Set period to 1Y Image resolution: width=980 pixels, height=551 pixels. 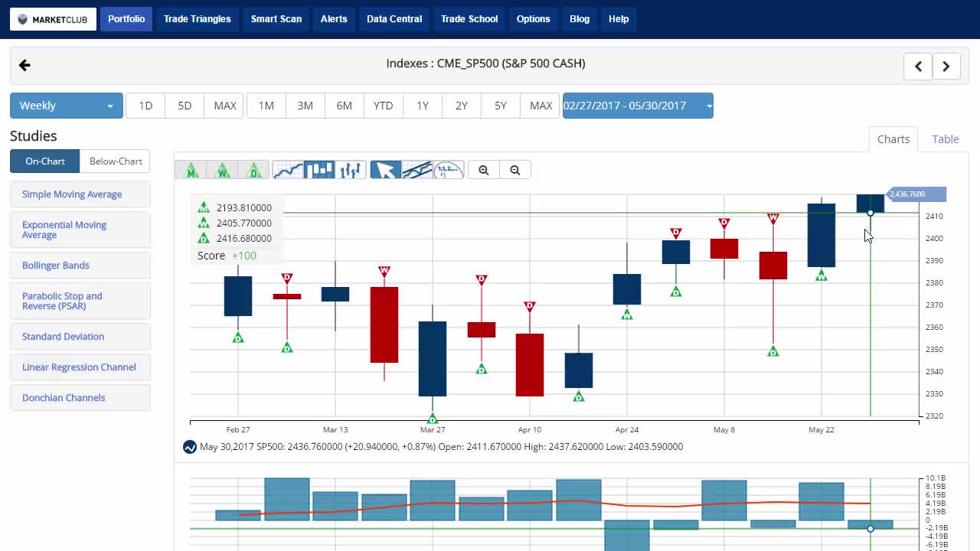(423, 106)
